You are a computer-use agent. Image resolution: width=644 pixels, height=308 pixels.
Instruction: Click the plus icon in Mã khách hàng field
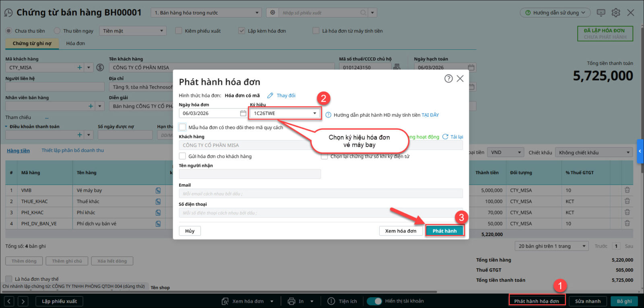(x=80, y=68)
